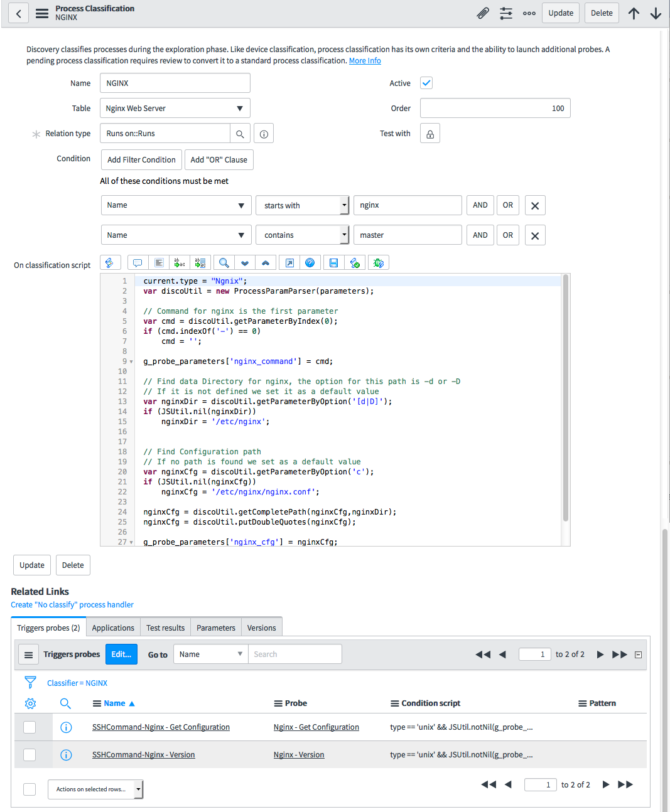Open search in script editor toolbar
670x812 pixels.
224,263
